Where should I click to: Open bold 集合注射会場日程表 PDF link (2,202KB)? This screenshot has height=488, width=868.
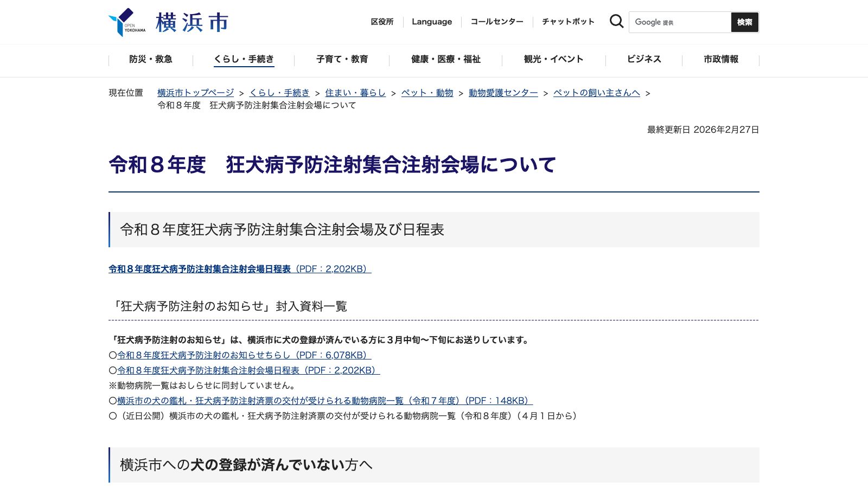[x=240, y=269]
